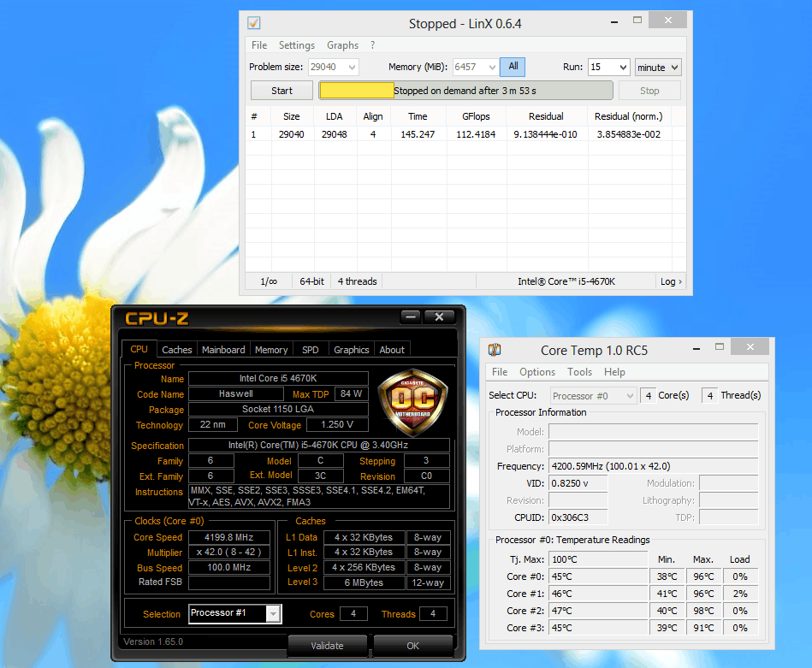Click the Intel Core i5-4670K status text in LinX
Viewport: 812px width, 668px height.
pos(566,281)
